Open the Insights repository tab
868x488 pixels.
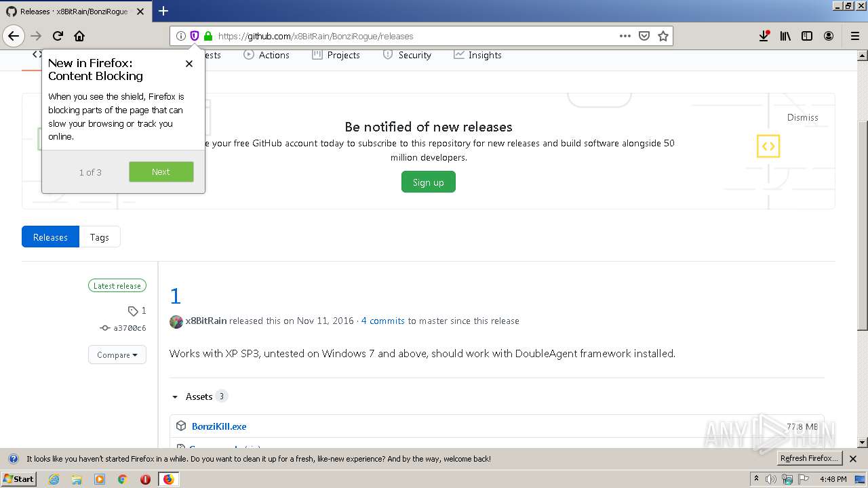[x=477, y=55]
